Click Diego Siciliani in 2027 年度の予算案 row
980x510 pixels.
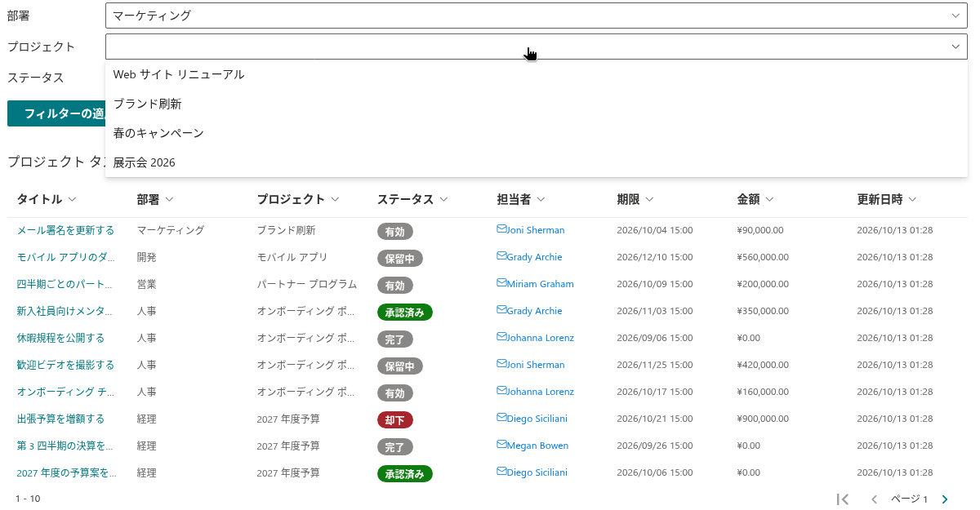click(x=537, y=472)
